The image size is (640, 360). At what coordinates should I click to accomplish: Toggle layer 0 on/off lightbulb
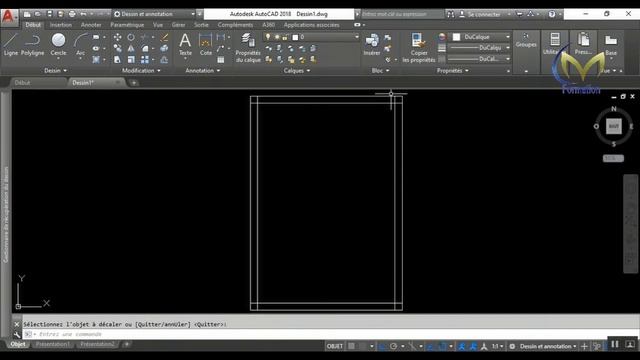(268, 37)
